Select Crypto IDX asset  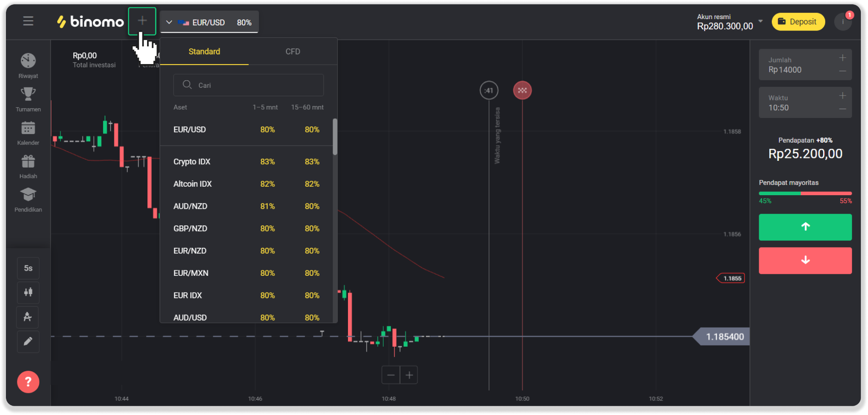pyautogui.click(x=246, y=162)
